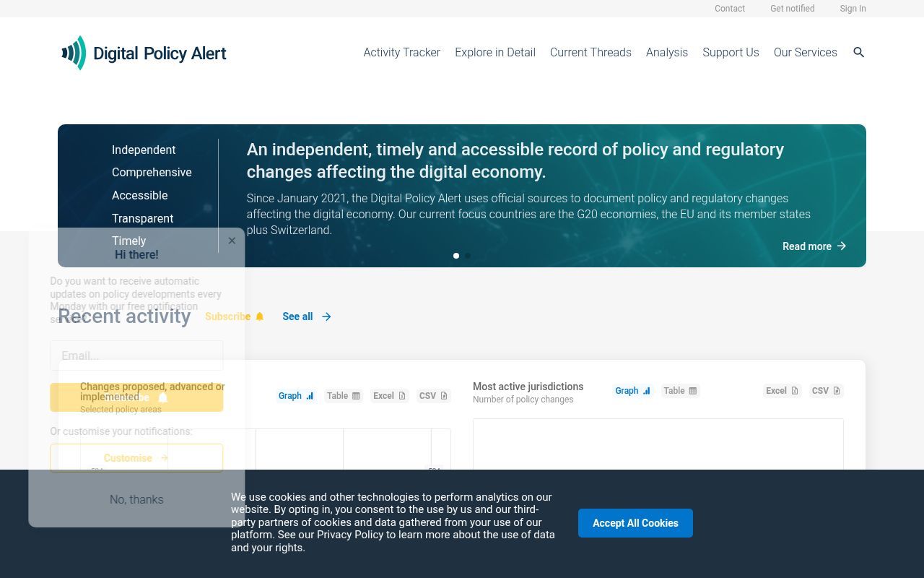Click the Customise notifications button
This screenshot has width=924, height=578.
click(136, 458)
